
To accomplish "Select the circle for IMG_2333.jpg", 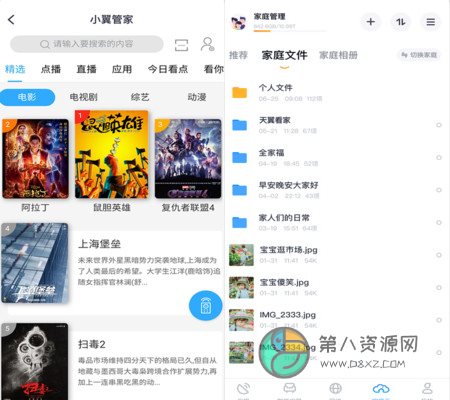I will (x=439, y=320).
